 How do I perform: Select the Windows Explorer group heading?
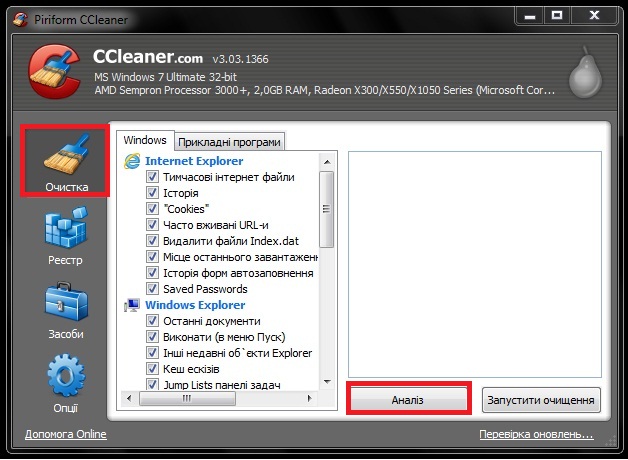195,305
